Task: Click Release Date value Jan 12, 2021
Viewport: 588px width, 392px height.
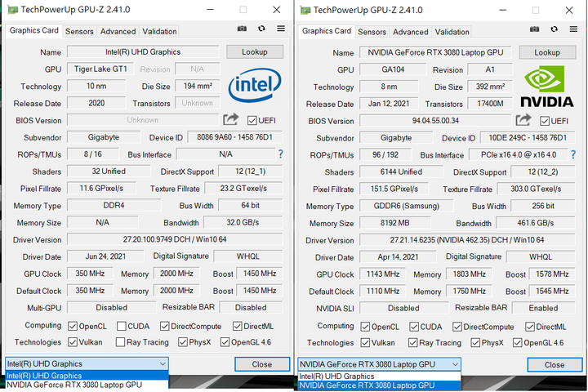Action: (389, 104)
